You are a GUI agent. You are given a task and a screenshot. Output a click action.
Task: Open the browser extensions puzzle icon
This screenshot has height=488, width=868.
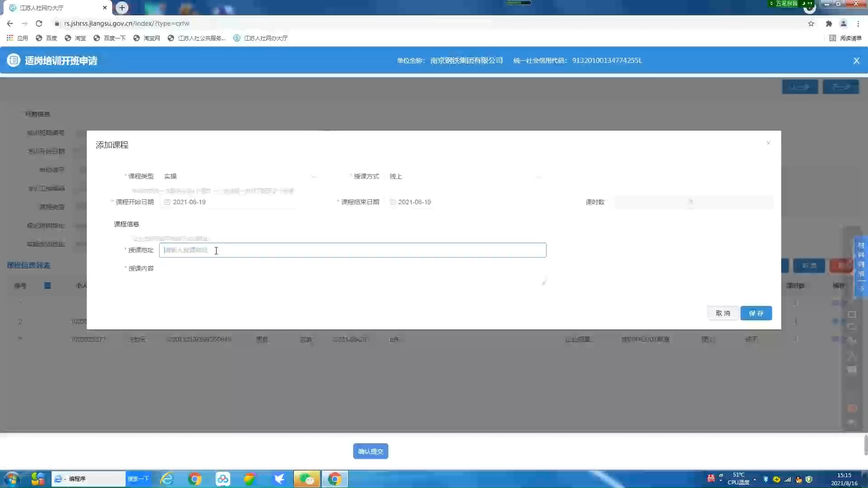[x=829, y=23]
